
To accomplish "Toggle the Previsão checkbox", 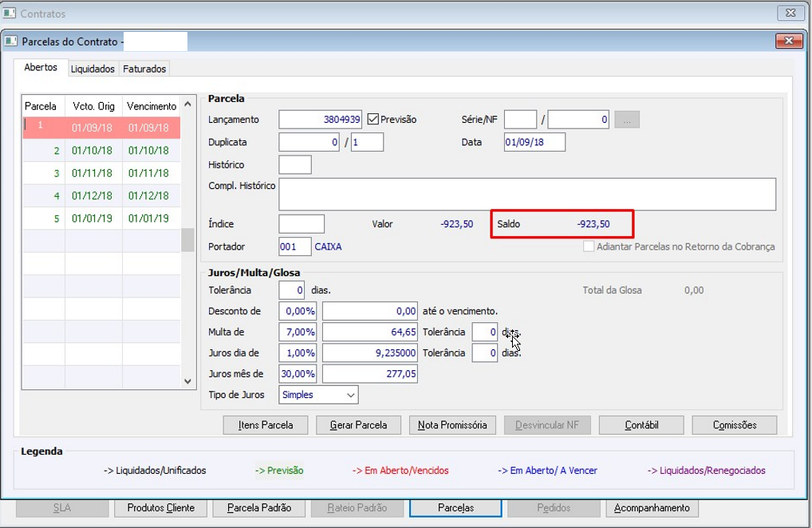I will tap(372, 120).
